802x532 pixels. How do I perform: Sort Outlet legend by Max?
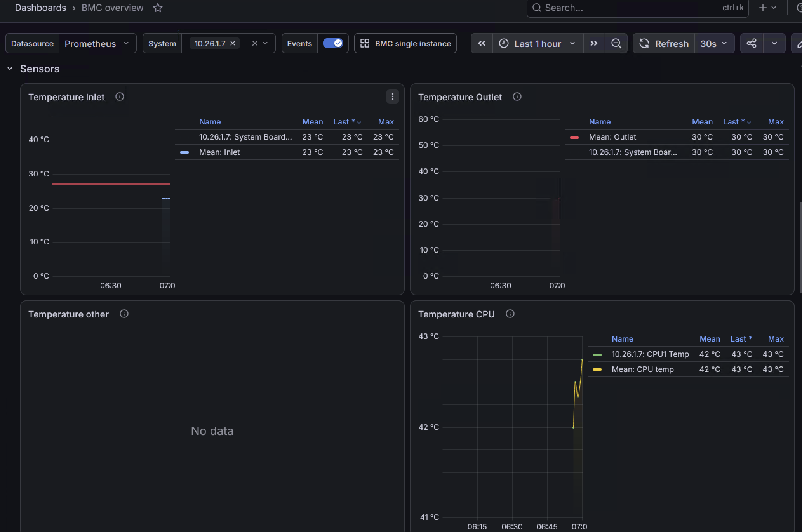776,122
